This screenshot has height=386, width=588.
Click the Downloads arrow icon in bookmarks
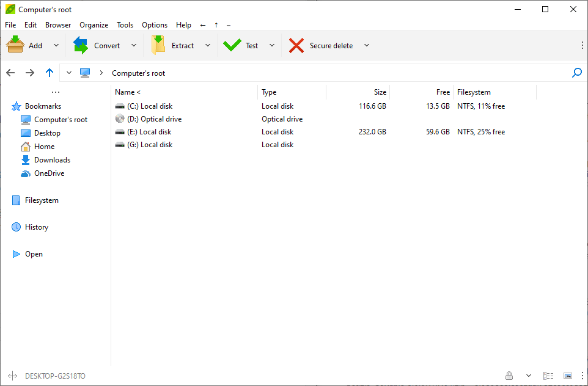[26, 160]
